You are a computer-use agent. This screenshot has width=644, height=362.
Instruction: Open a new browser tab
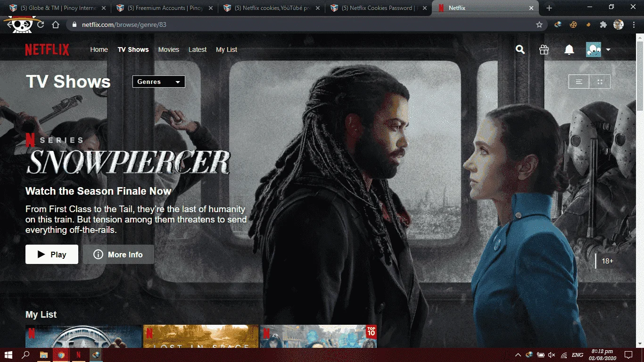(549, 8)
